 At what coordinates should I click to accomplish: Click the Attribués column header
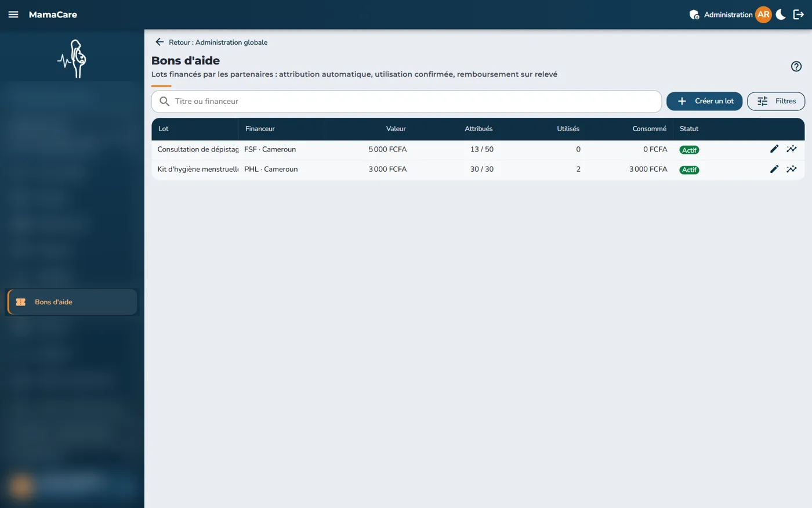tap(478, 129)
